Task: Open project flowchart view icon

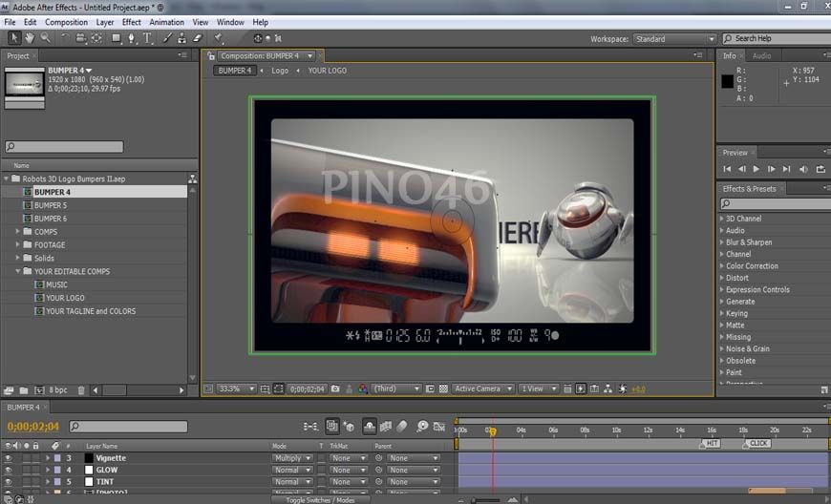Action: pyautogui.click(x=192, y=178)
